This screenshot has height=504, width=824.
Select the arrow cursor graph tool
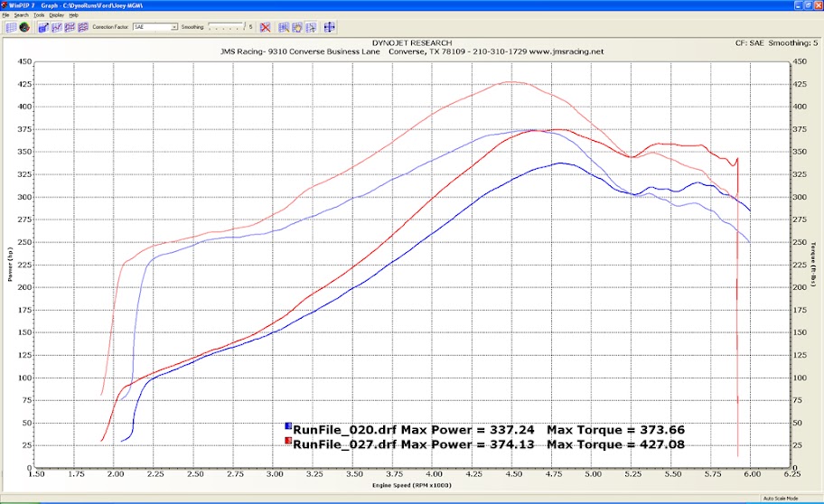[x=311, y=27]
